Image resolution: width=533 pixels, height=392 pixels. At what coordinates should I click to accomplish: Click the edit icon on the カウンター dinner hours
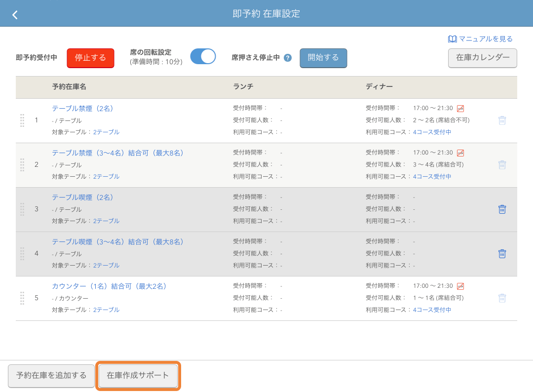tap(461, 285)
